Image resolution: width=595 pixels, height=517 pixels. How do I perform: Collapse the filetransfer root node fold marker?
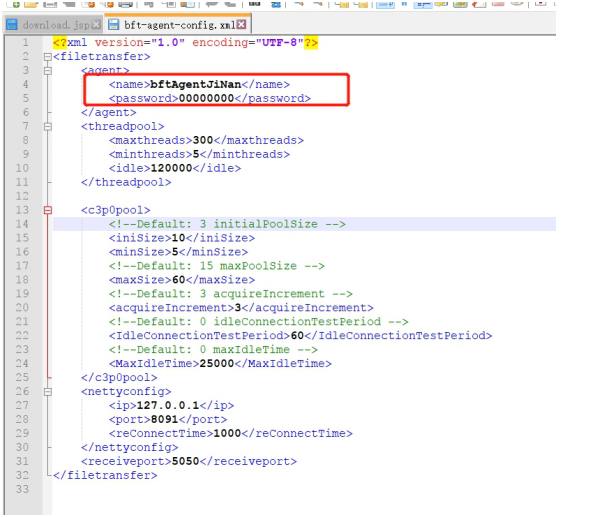click(47, 57)
